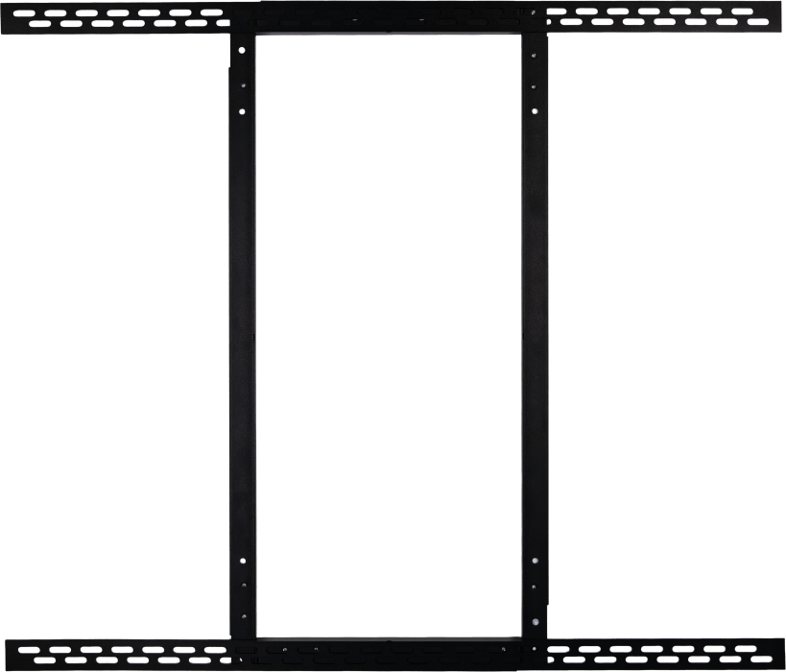
Task: Click the third hole from top on left bar
Action: tap(242, 111)
